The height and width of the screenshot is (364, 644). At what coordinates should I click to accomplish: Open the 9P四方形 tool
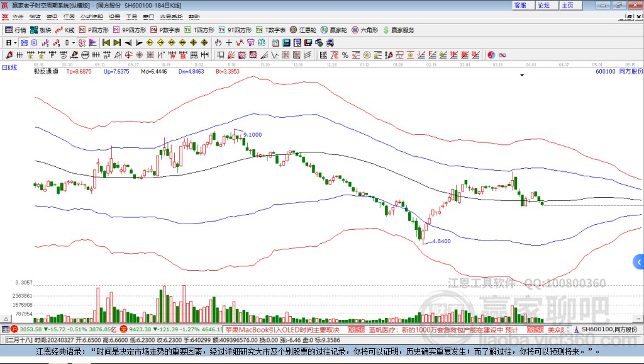coord(130,30)
